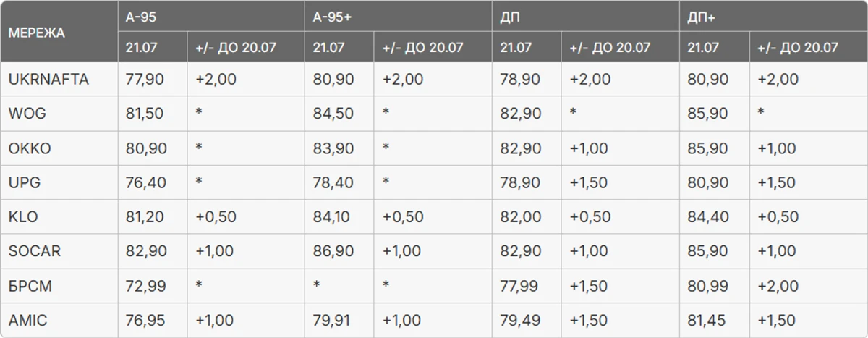Image resolution: width=868 pixels, height=338 pixels.
Task: Click БРСМ ДП+ change value +2,00
Action: tap(778, 286)
